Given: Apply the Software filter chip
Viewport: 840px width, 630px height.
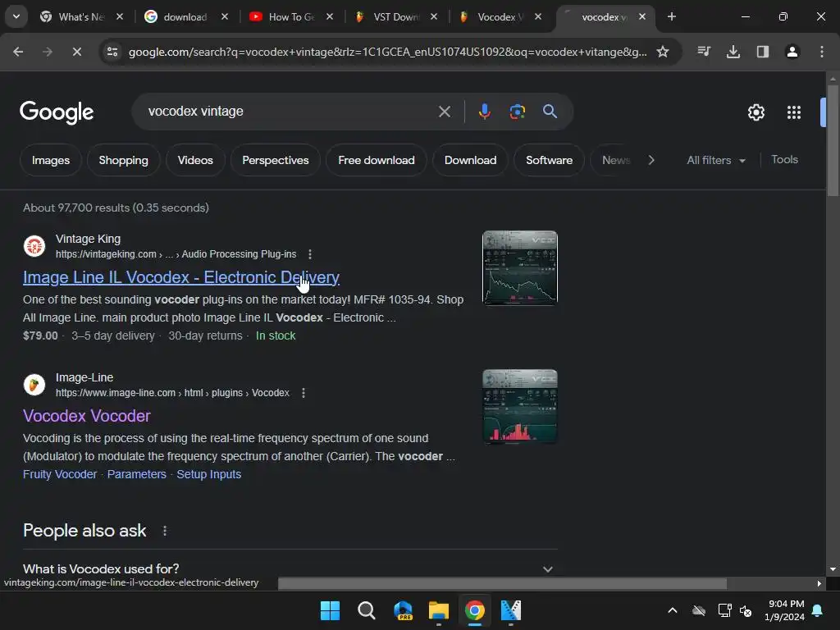Looking at the screenshot, I should coord(549,160).
